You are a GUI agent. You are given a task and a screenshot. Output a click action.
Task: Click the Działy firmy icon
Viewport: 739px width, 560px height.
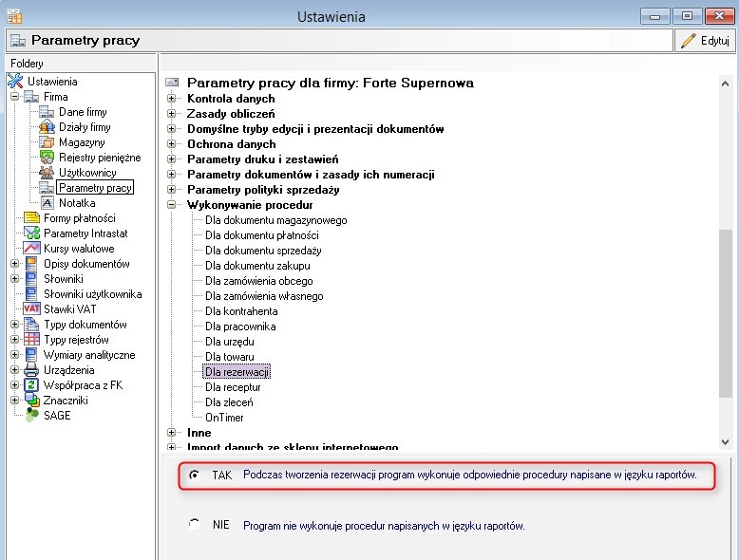coord(47,127)
